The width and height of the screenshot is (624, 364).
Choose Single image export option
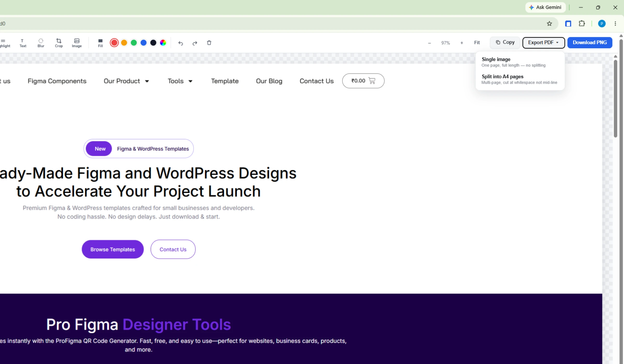click(520, 62)
